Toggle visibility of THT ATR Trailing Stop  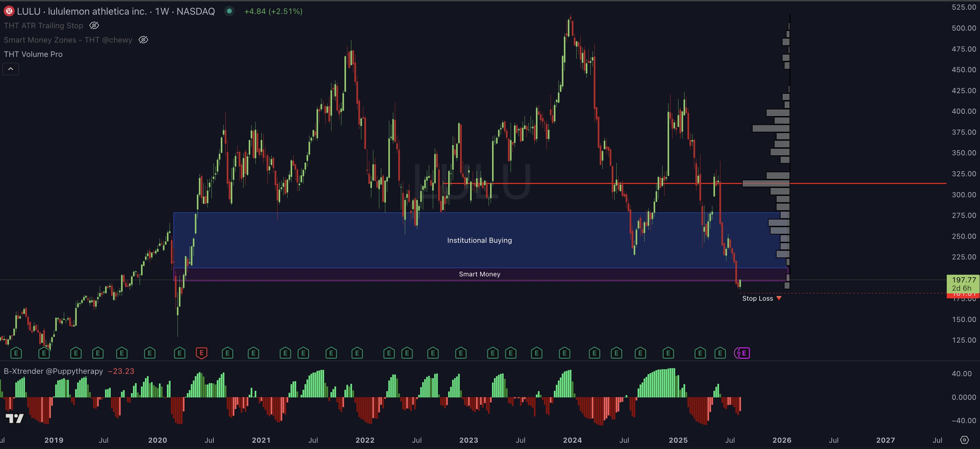94,26
